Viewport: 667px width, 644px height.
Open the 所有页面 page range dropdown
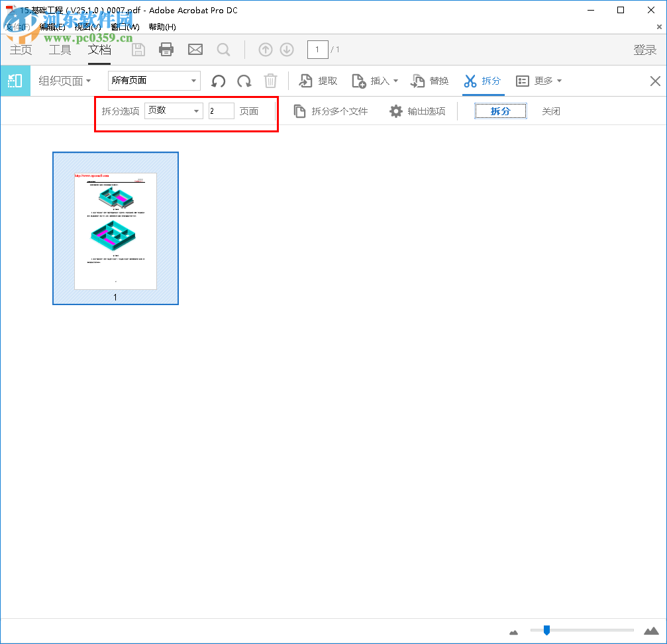point(154,80)
